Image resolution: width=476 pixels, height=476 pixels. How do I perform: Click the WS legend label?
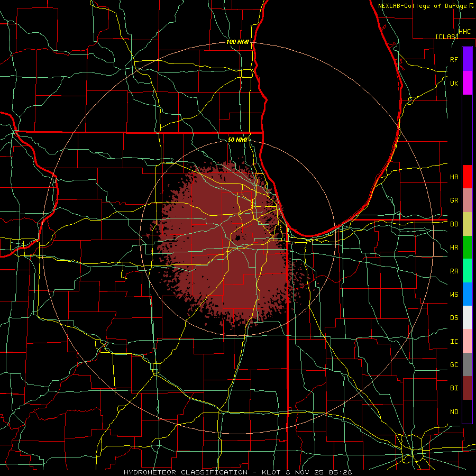454,295
